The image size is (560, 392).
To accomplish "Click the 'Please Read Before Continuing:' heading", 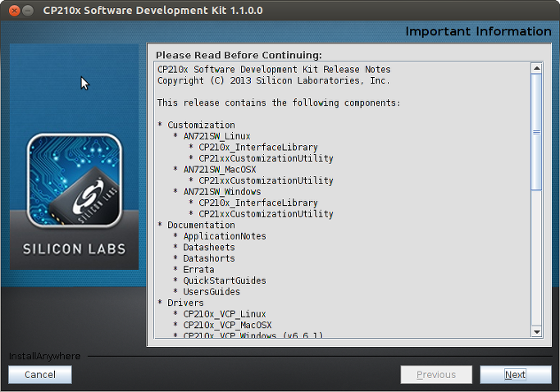I will (239, 55).
